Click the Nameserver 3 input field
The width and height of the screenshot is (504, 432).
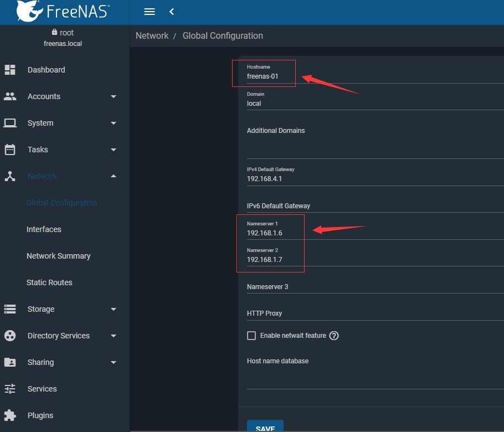click(x=332, y=287)
